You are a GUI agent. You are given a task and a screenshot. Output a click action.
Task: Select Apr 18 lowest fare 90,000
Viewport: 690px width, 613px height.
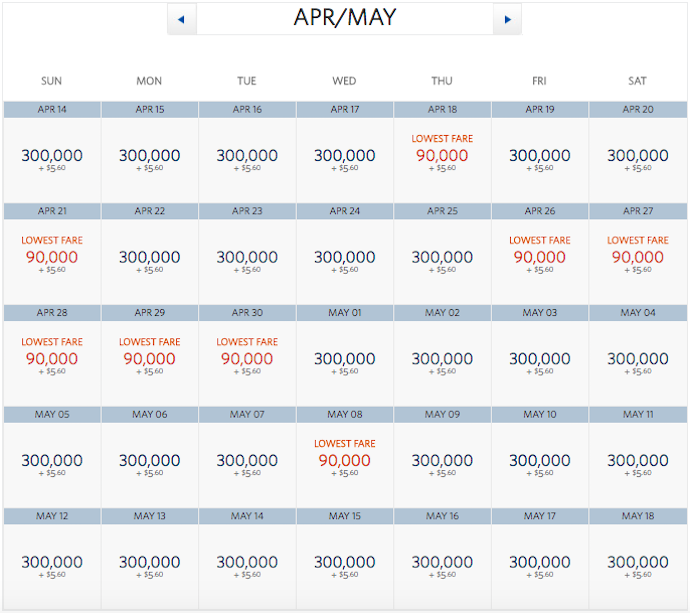click(x=442, y=155)
